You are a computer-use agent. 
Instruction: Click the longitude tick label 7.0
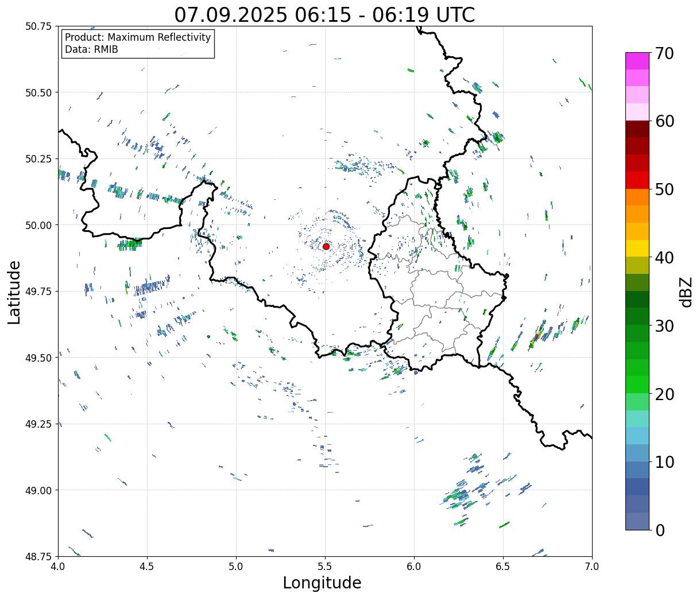(x=592, y=566)
